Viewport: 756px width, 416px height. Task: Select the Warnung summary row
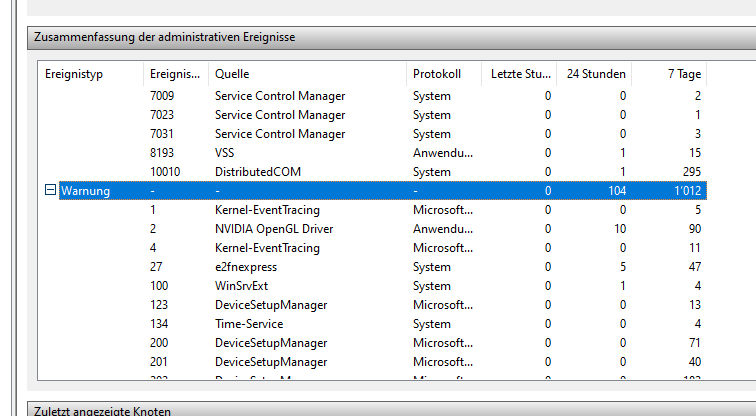tap(300, 190)
